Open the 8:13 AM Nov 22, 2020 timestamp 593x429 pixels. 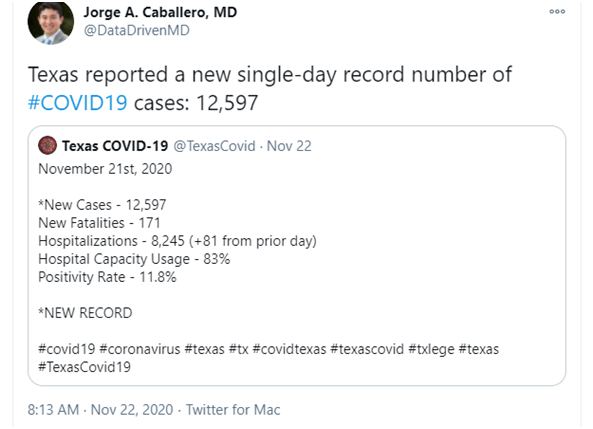click(100, 410)
